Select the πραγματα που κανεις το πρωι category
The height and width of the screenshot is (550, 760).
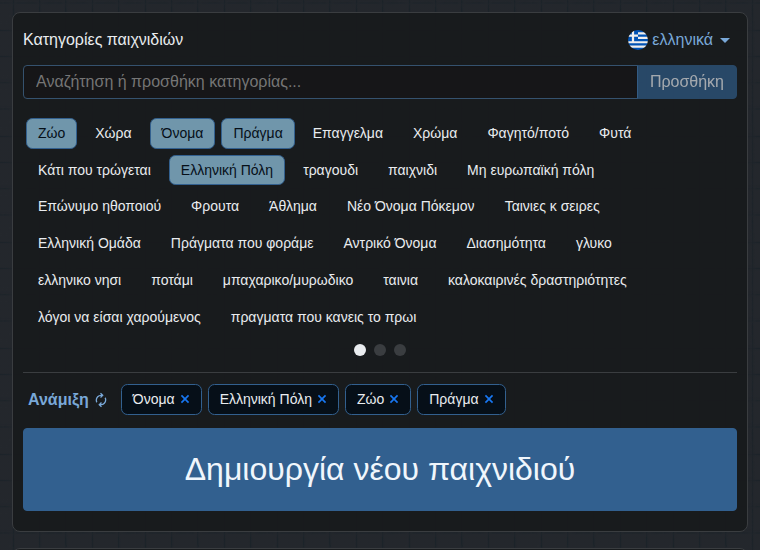click(324, 317)
